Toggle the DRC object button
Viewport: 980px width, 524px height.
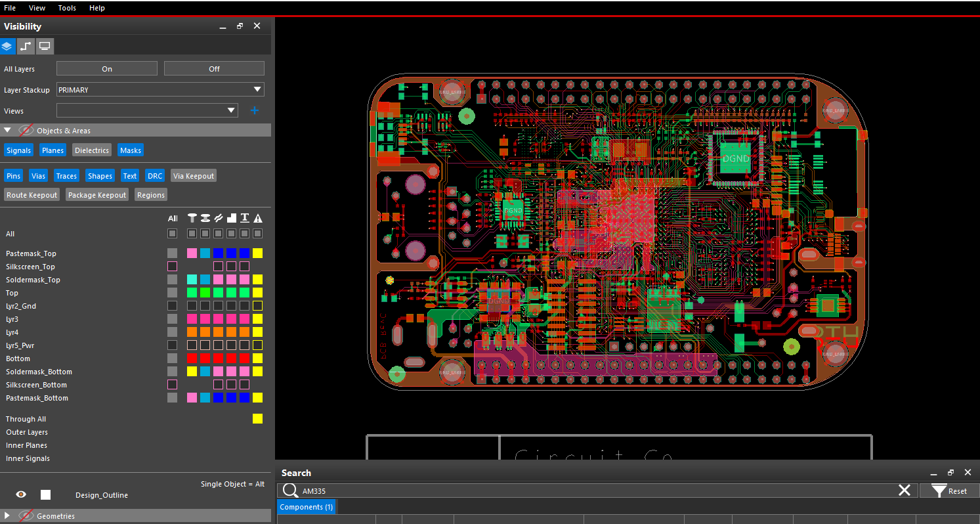155,176
